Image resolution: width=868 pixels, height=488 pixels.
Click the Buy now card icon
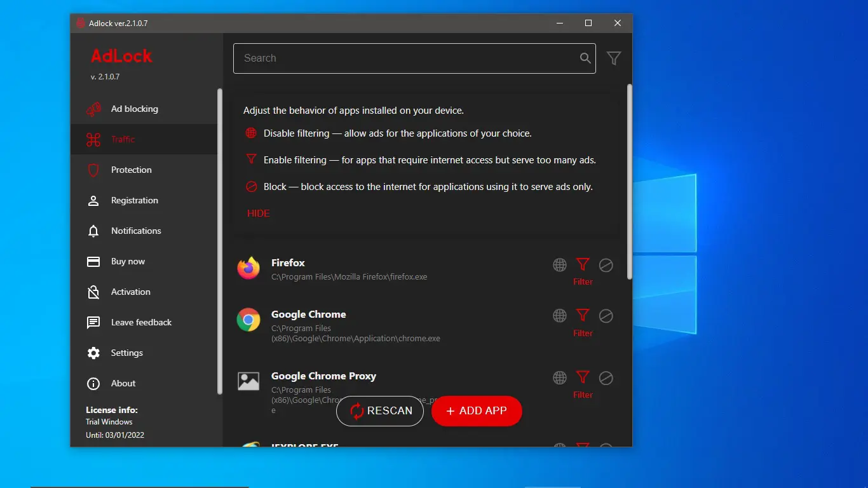93,261
